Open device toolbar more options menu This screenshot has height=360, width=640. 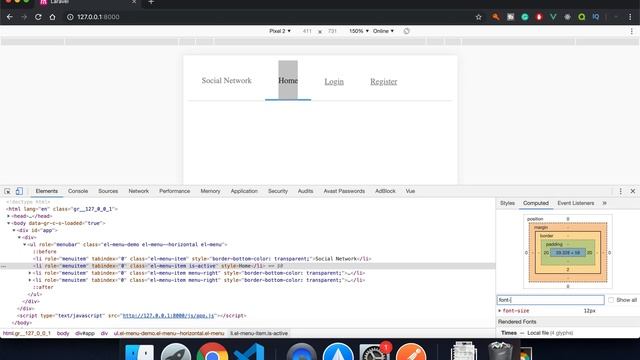click(631, 31)
